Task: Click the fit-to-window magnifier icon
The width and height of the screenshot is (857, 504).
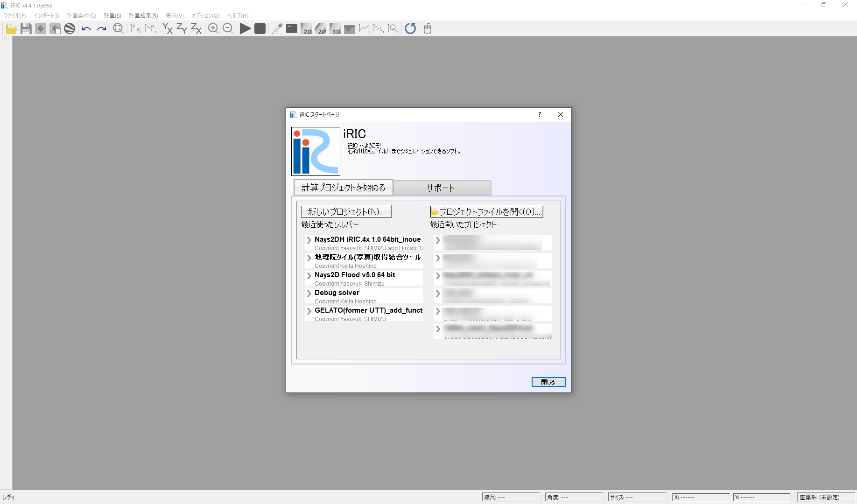Action: pyautogui.click(x=118, y=28)
